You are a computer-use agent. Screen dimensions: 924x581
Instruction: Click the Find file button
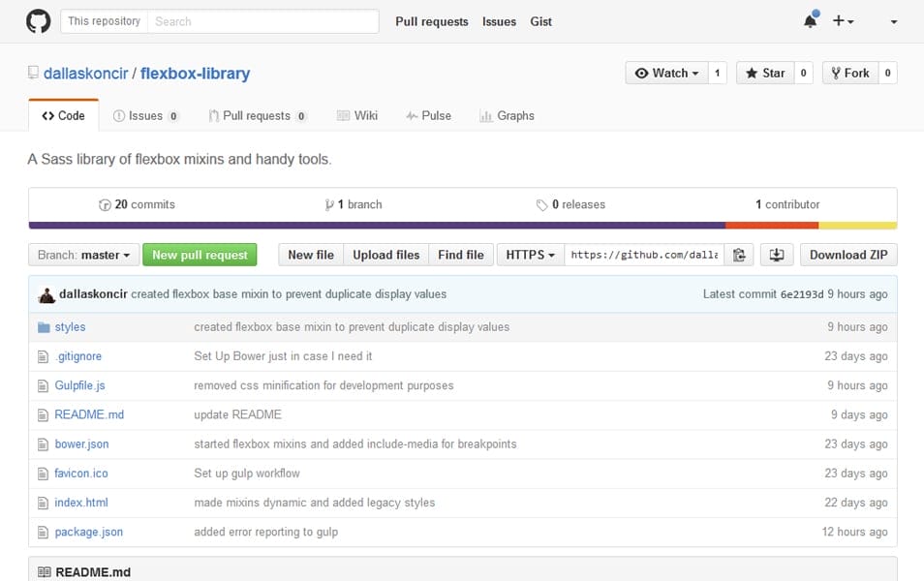click(x=461, y=255)
